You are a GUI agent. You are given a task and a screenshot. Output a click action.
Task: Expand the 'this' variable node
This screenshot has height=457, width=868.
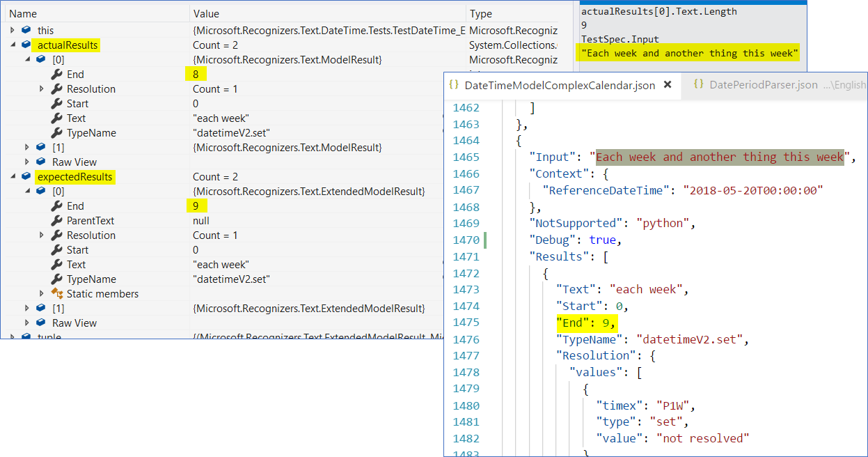click(x=13, y=30)
